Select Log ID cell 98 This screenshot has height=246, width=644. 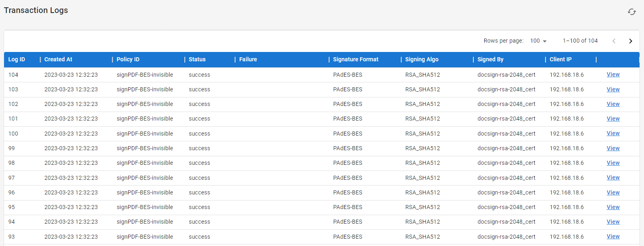[12, 163]
